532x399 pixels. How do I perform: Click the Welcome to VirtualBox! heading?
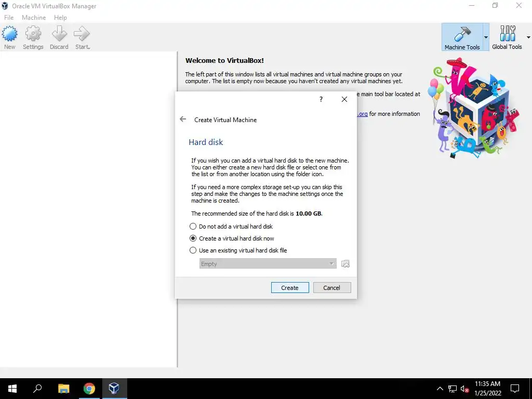click(224, 60)
